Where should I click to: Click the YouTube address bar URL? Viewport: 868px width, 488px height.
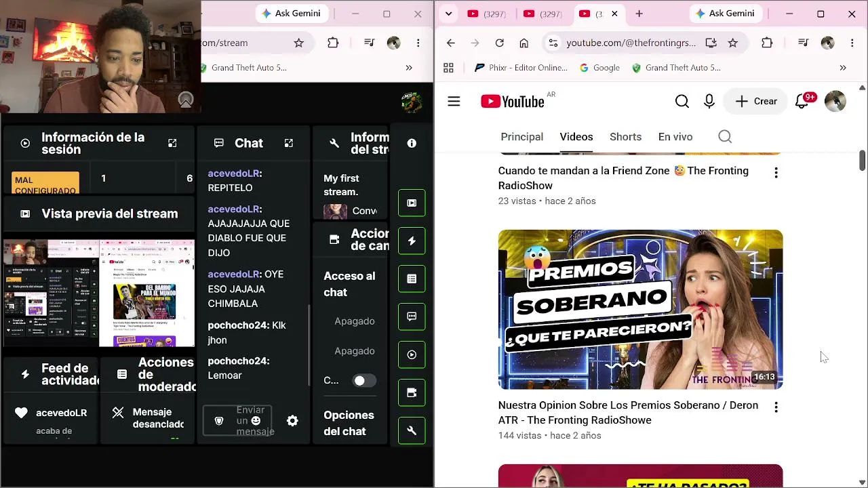pyautogui.click(x=631, y=43)
